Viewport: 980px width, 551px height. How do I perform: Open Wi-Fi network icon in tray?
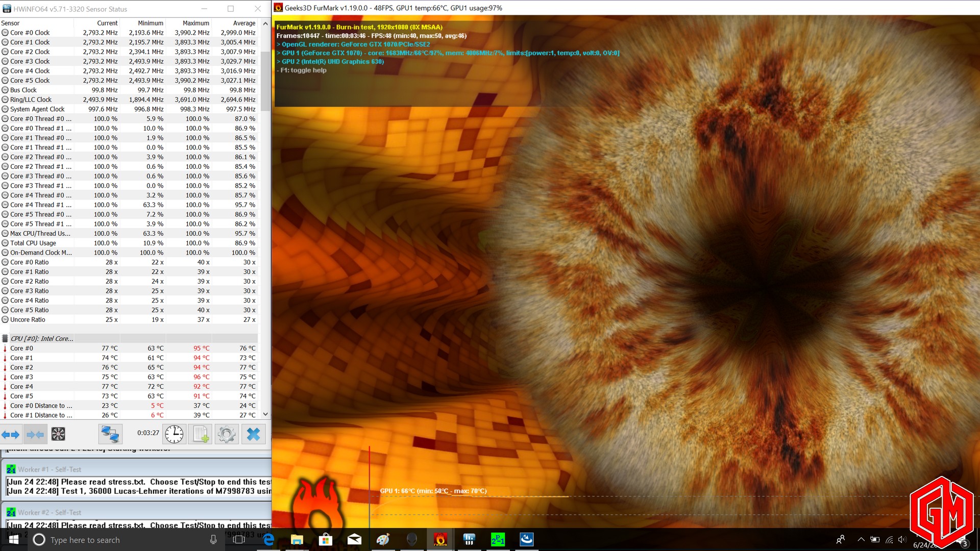889,540
